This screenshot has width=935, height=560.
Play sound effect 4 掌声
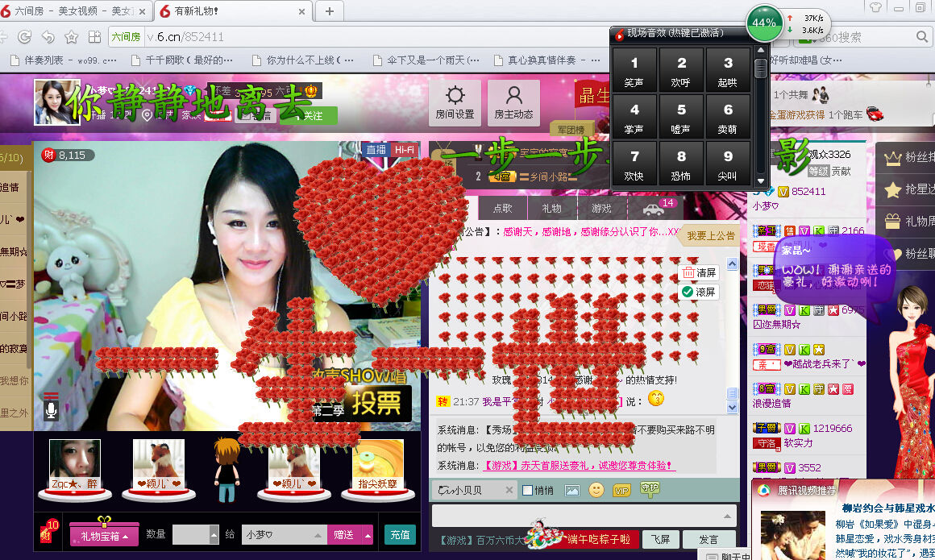point(634,116)
